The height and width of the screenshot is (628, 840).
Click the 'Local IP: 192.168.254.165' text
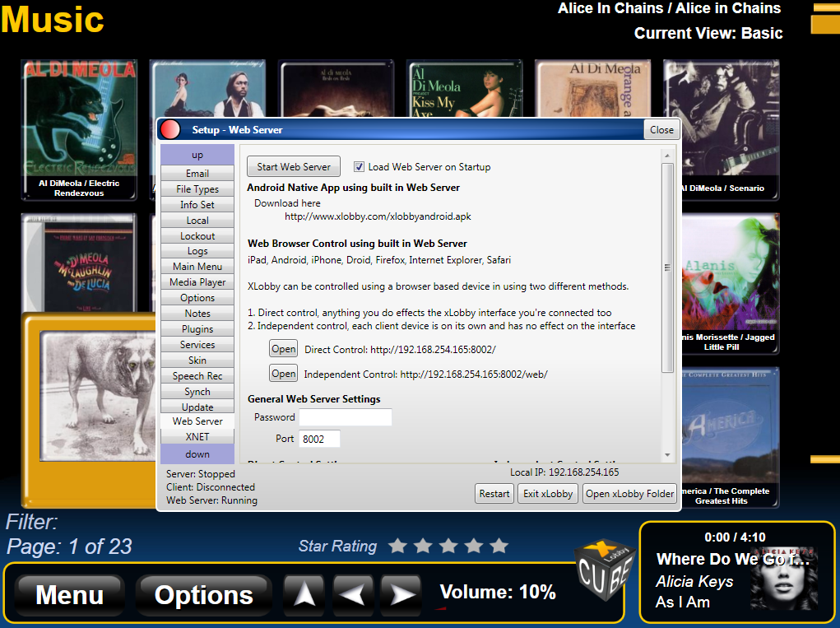click(x=564, y=472)
